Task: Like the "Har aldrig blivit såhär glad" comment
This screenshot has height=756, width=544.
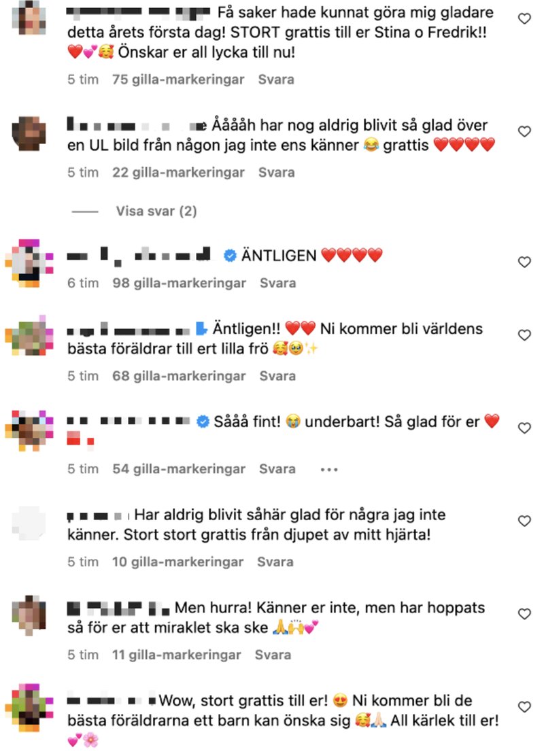Action: tap(524, 521)
